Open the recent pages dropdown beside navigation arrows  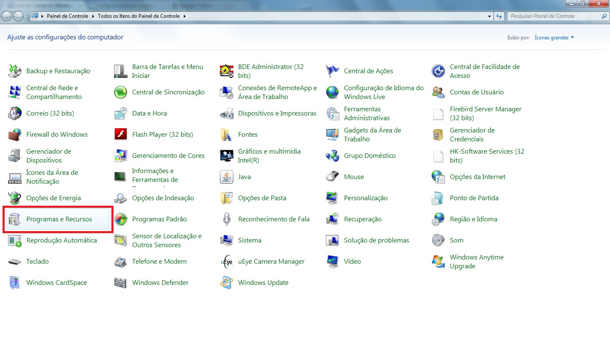click(27, 17)
